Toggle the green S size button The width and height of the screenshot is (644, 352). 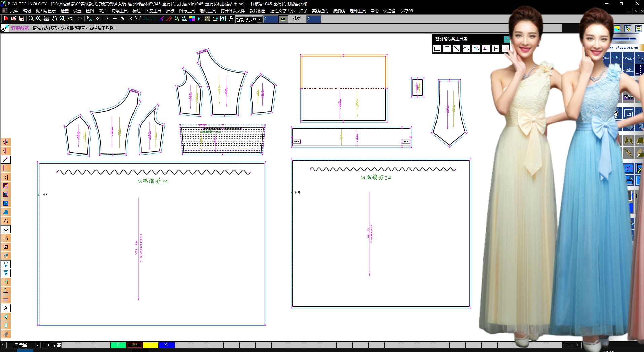point(118,345)
